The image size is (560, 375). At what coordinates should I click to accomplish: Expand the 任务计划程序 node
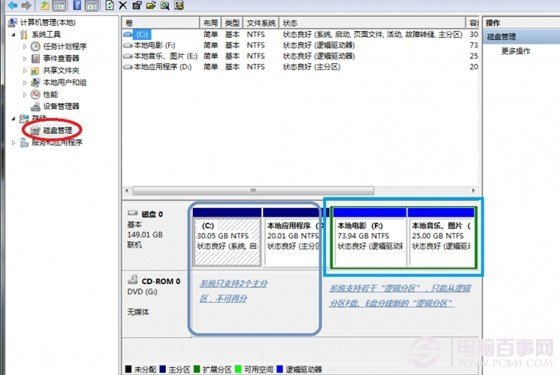pyautogui.click(x=25, y=46)
